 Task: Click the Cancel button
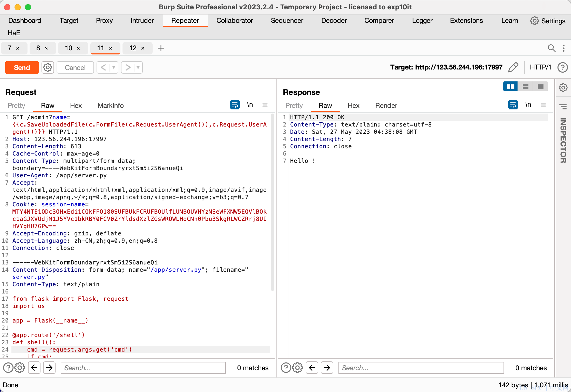tap(75, 67)
